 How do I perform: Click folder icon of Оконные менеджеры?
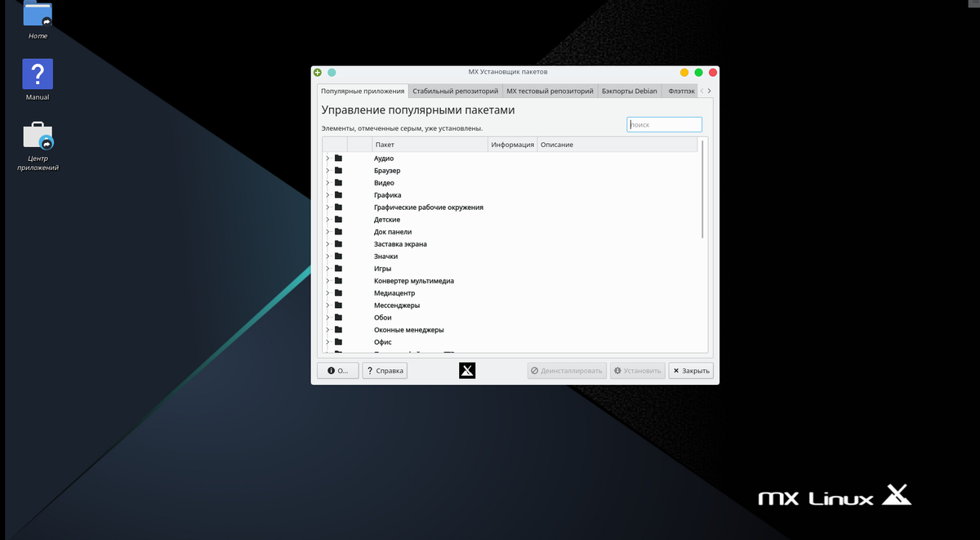pyautogui.click(x=338, y=330)
